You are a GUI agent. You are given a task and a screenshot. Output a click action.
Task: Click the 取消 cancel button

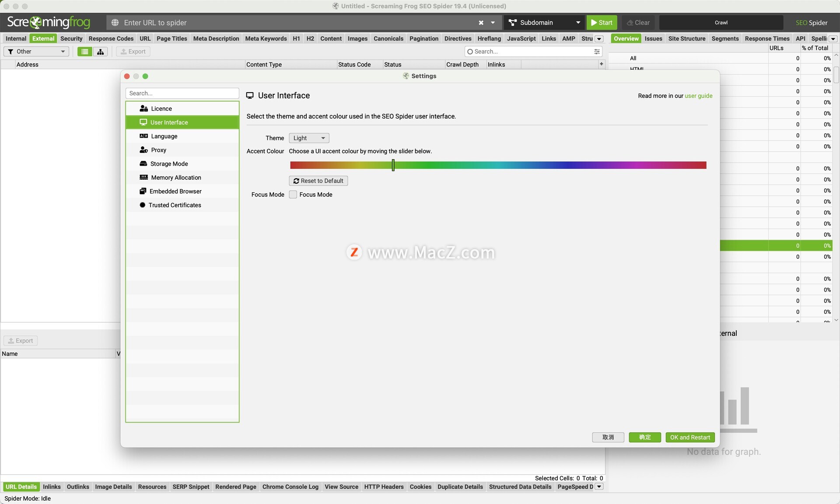[608, 437]
